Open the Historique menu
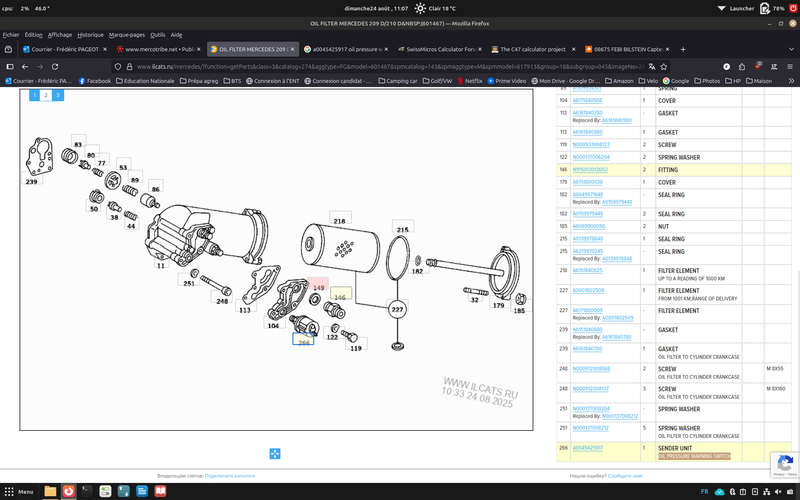Image resolution: width=800 pixels, height=500 pixels. pos(90,35)
